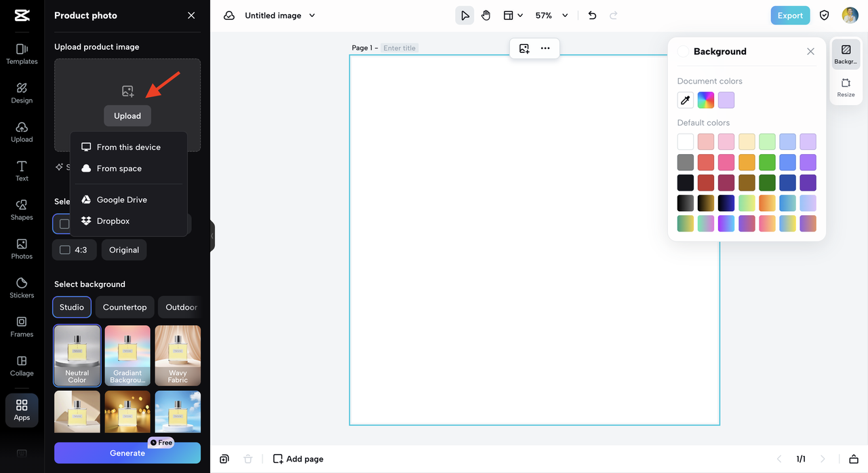The image size is (868, 473).
Task: Select the black default color swatch
Action: (686, 183)
